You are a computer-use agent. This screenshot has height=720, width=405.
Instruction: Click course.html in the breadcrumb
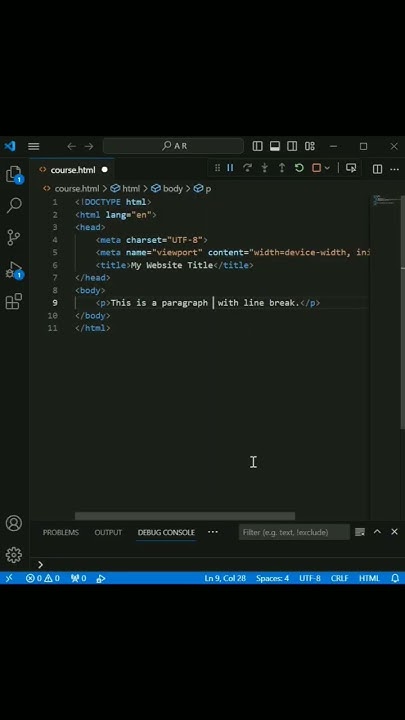click(76, 189)
